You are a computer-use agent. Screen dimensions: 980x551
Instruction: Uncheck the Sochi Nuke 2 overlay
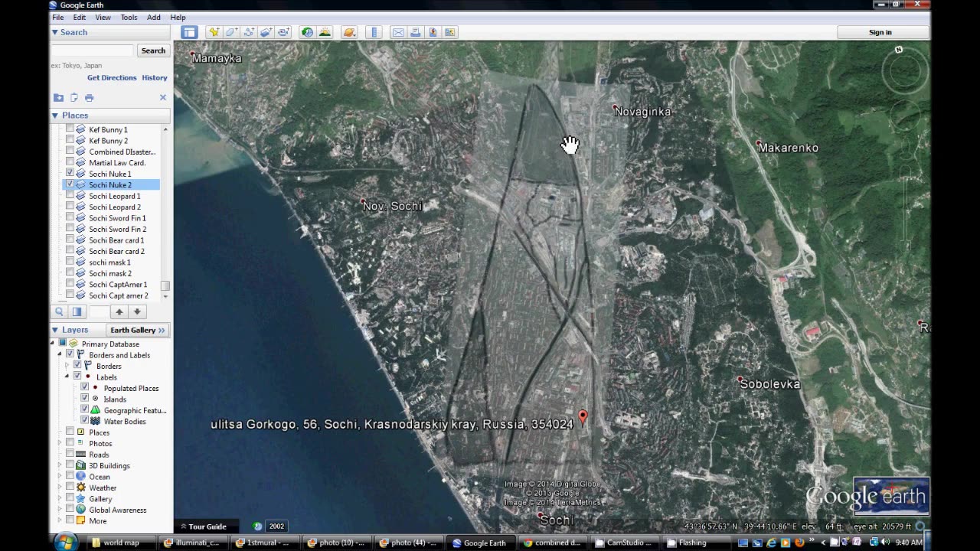coord(70,184)
